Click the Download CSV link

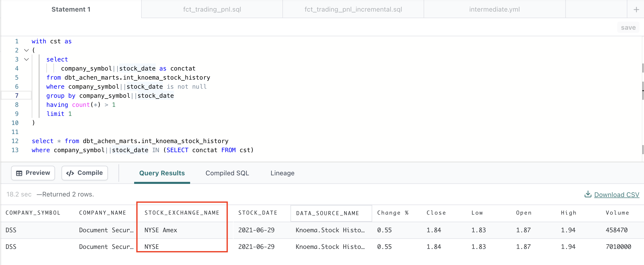click(617, 194)
